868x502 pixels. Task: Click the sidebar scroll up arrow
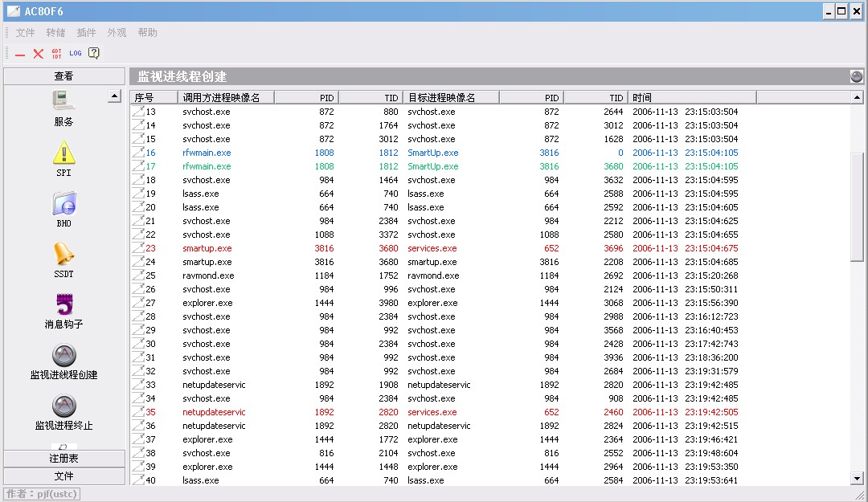tap(114, 96)
